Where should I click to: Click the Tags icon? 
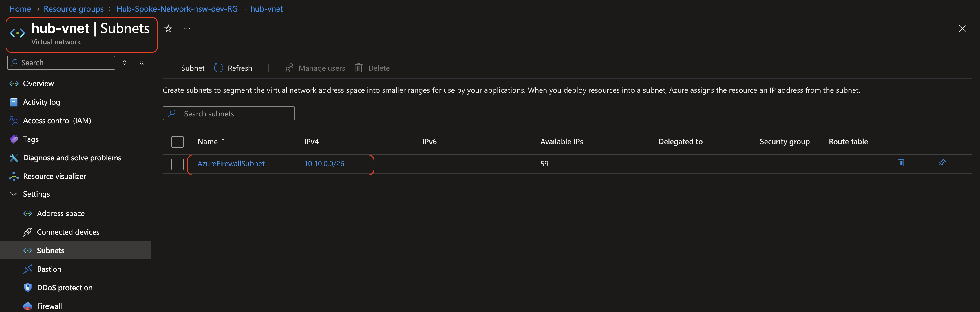tap(14, 139)
